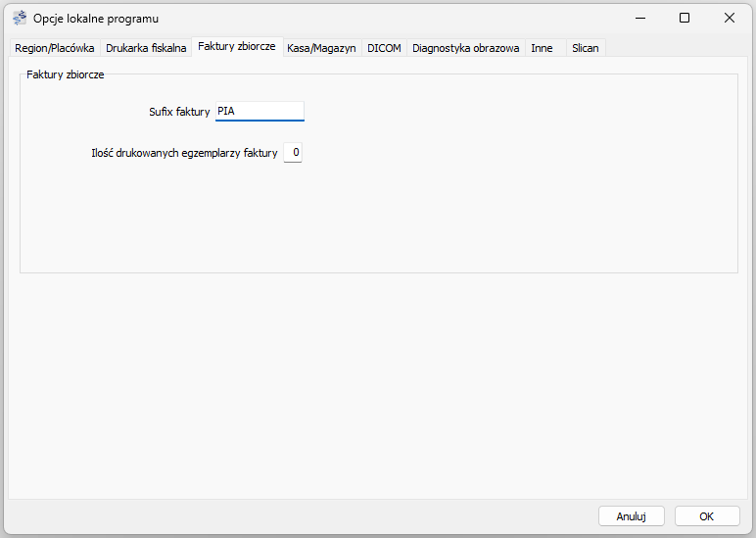756x538 pixels.
Task: Click the application icon in the title bar
Action: [x=19, y=18]
